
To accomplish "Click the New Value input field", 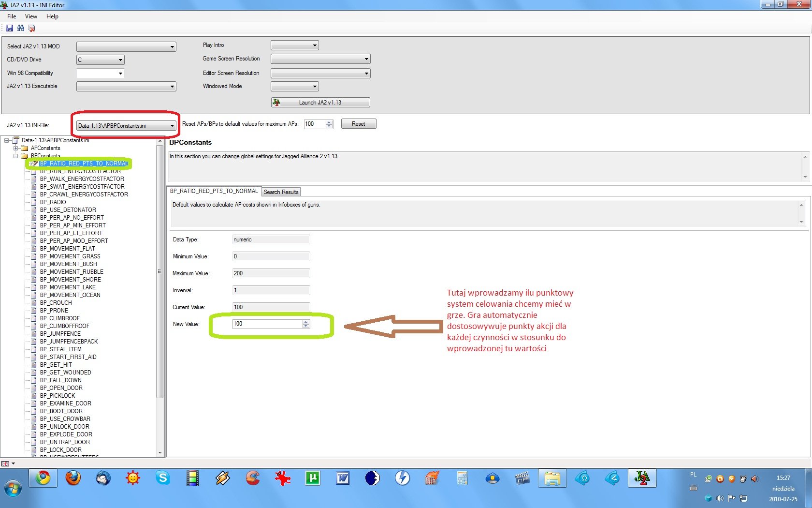I will coord(267,324).
